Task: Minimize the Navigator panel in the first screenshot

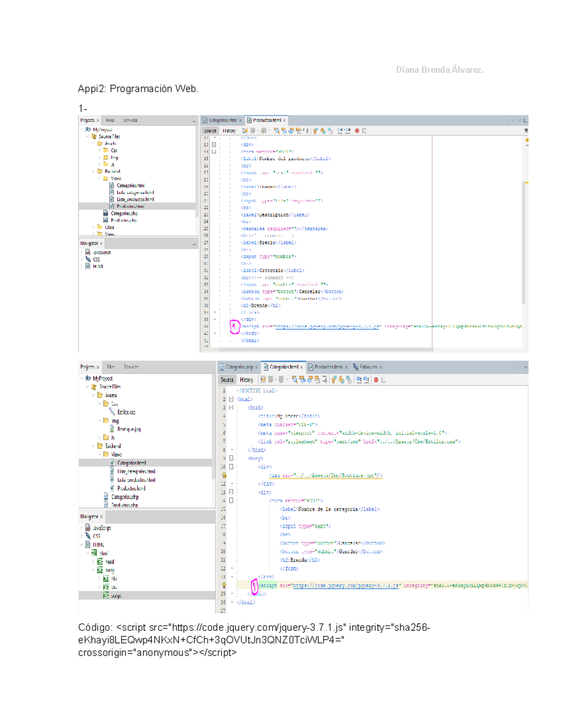Action: point(194,244)
